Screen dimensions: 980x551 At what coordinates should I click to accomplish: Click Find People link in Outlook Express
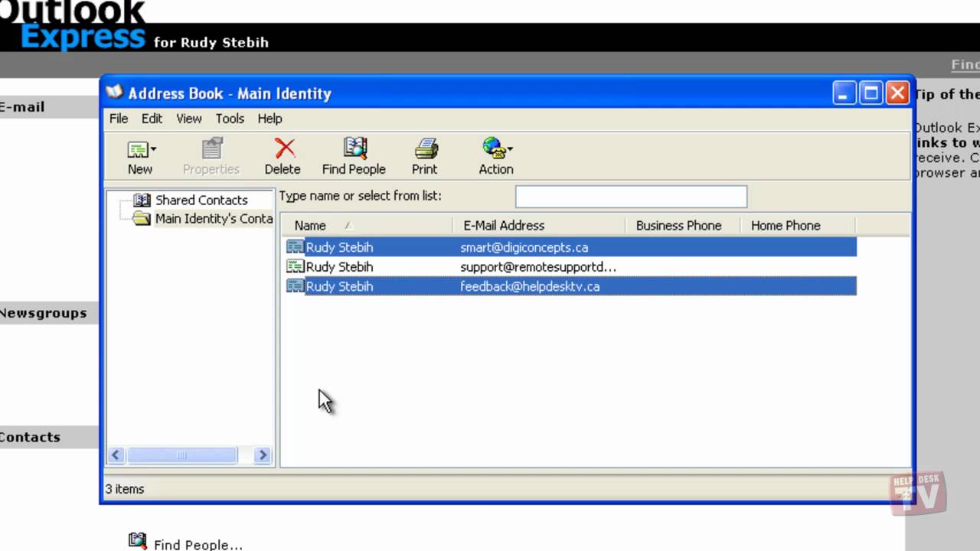click(x=198, y=545)
